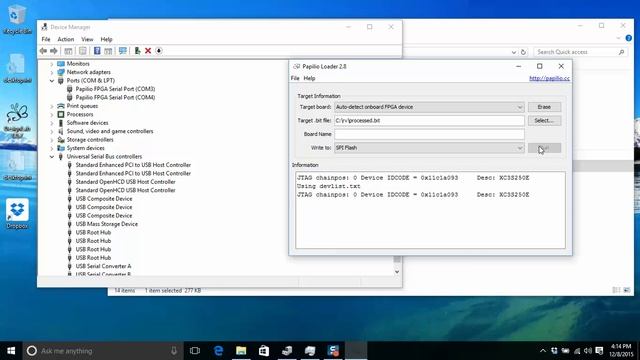This screenshot has width=640, height=360.
Task: Click the Forward arrow in Device Manager toolbar
Action: pyautogui.click(x=54, y=51)
